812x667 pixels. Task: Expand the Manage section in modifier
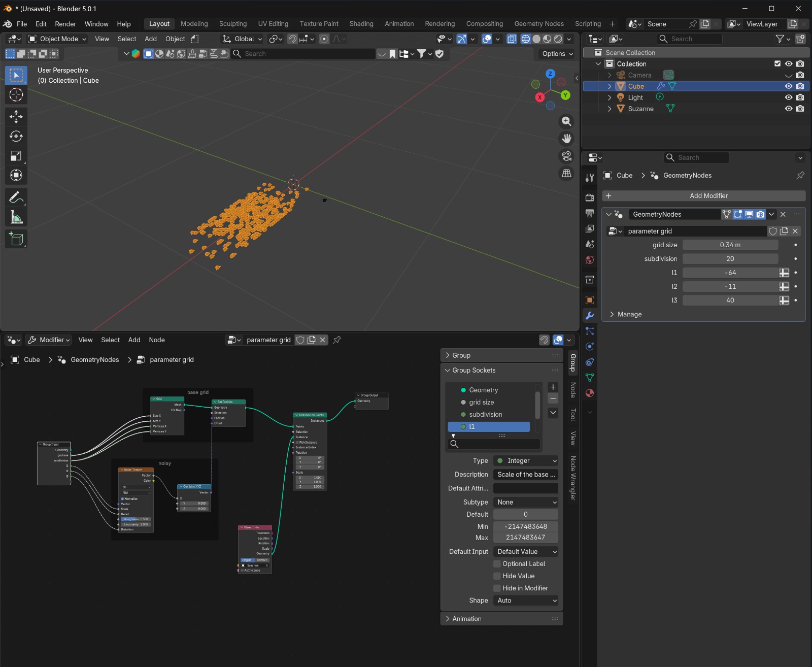click(629, 314)
